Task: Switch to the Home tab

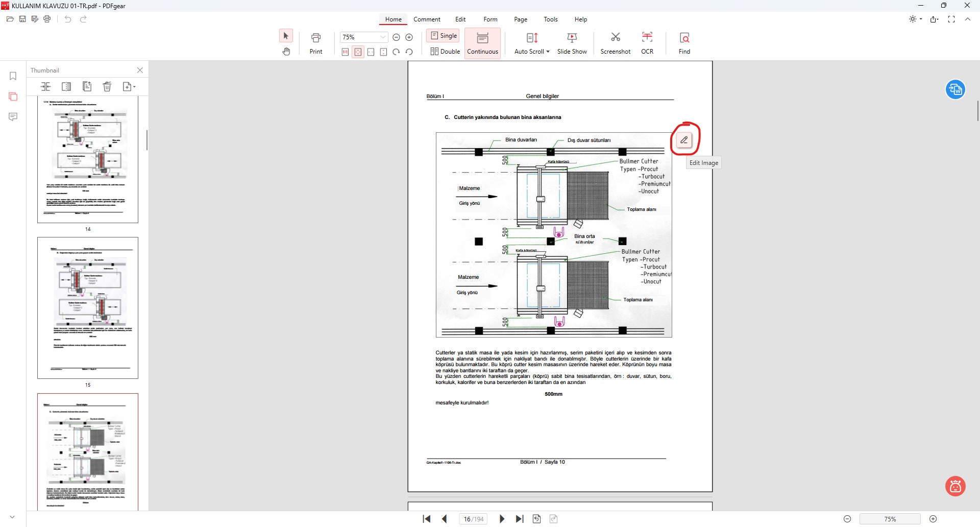Action: [393, 19]
